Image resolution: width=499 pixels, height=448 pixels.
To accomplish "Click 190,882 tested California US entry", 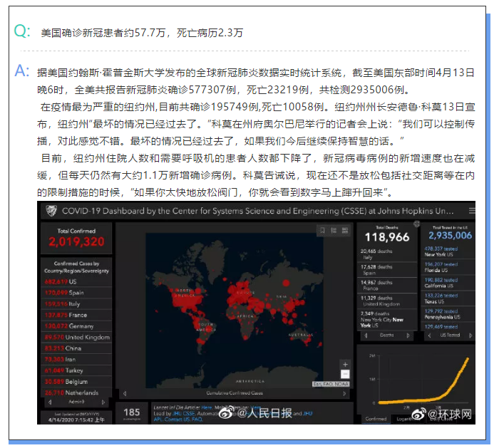I will tap(448, 283).
